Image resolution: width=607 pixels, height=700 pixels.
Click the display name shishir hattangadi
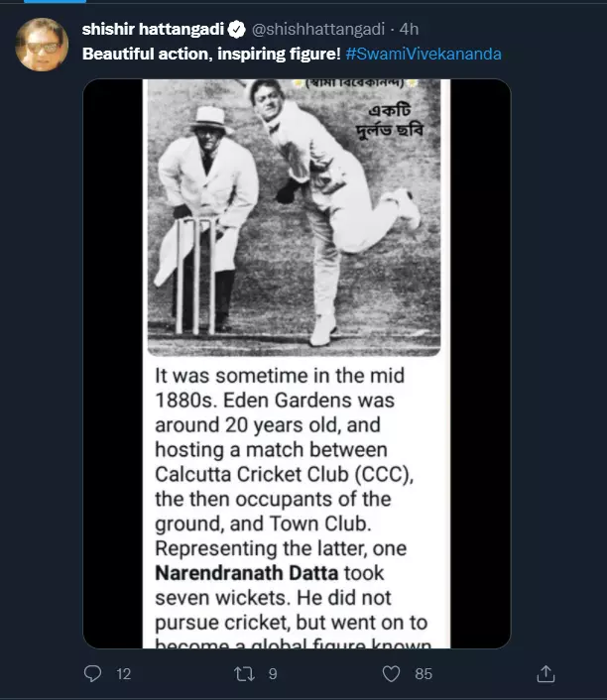tap(153, 27)
